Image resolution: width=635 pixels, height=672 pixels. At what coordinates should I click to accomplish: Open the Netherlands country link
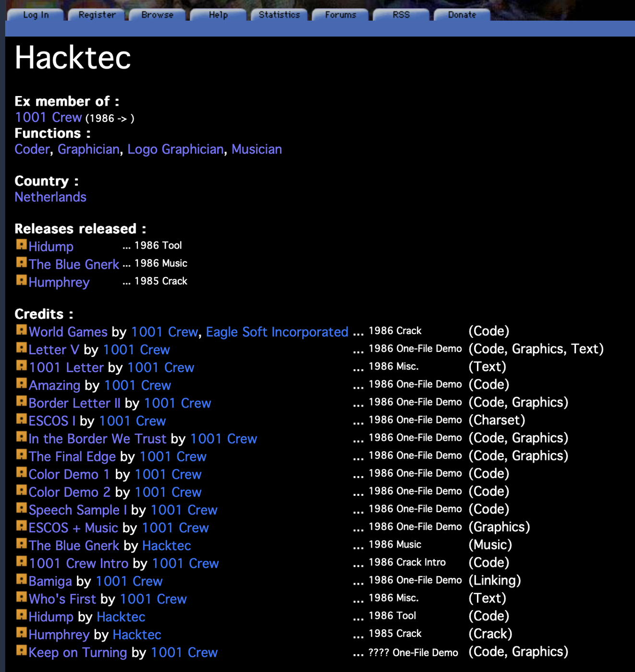click(50, 197)
